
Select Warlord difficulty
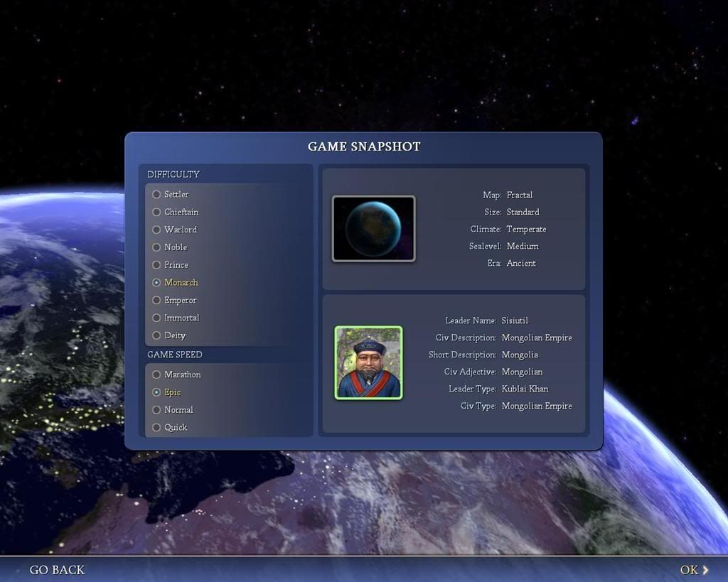point(175,230)
